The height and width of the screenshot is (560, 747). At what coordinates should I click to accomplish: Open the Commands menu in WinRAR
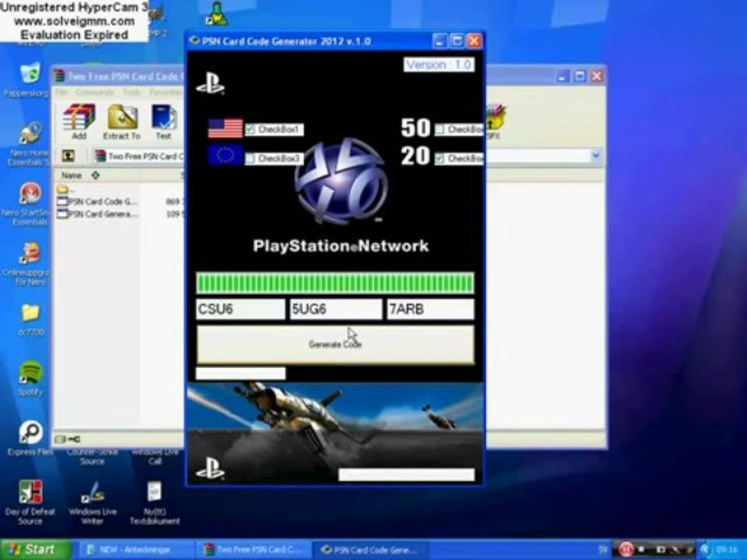tap(94, 92)
